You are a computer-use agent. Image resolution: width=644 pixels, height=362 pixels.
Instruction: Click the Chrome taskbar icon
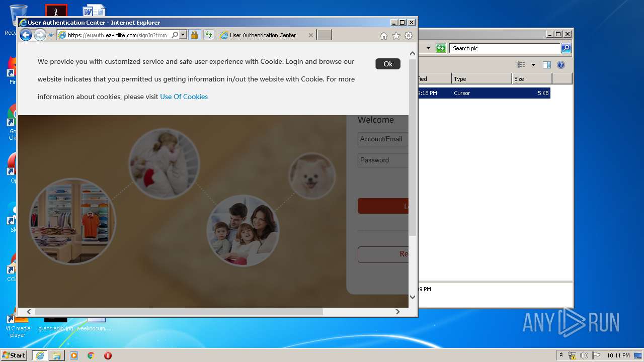tap(91, 355)
